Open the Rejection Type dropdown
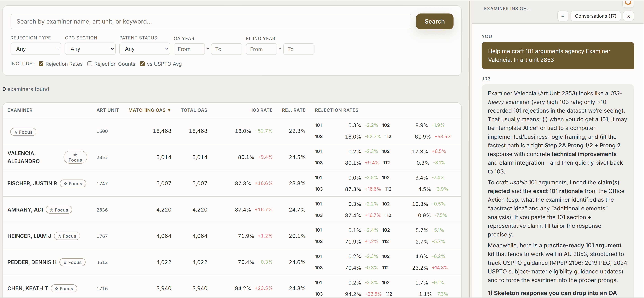The image size is (644, 298). point(36,49)
